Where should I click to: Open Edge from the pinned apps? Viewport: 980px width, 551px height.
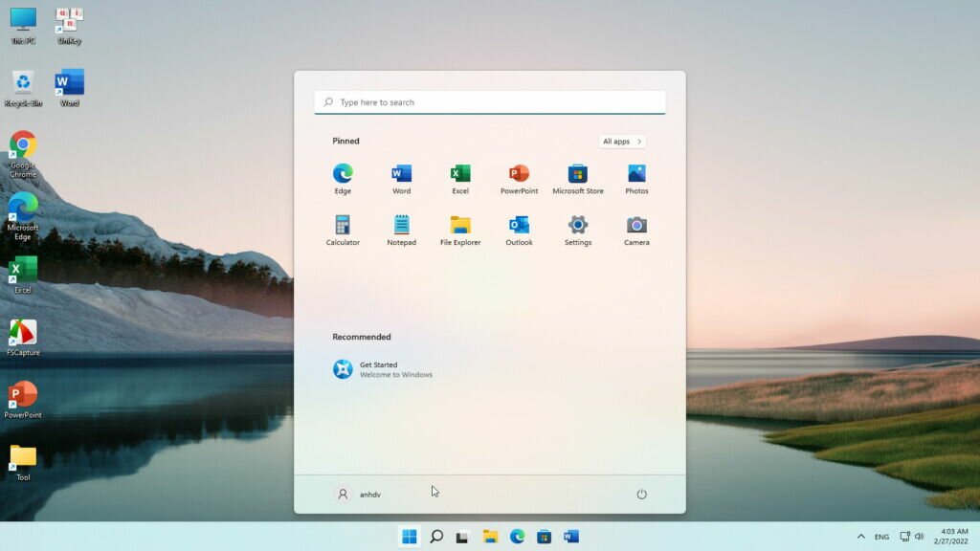[x=343, y=179]
